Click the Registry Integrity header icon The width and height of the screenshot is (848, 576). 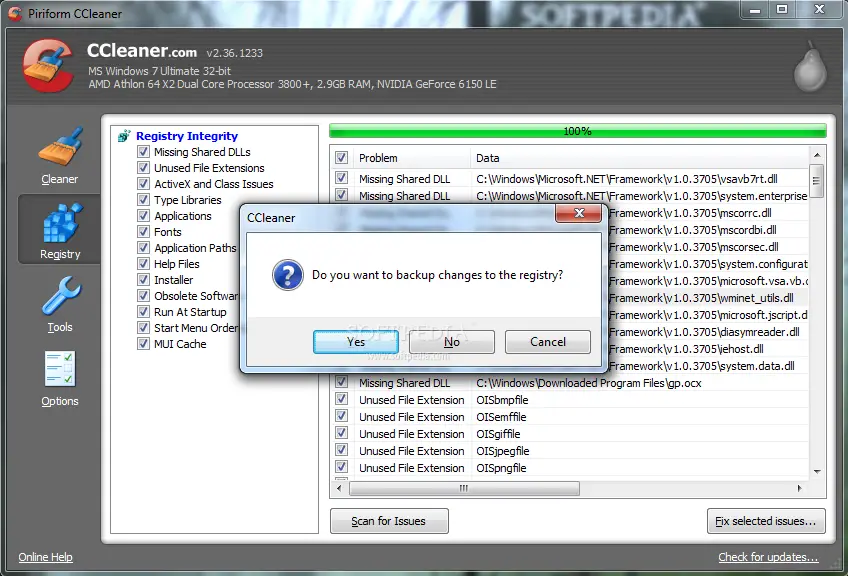(125, 136)
